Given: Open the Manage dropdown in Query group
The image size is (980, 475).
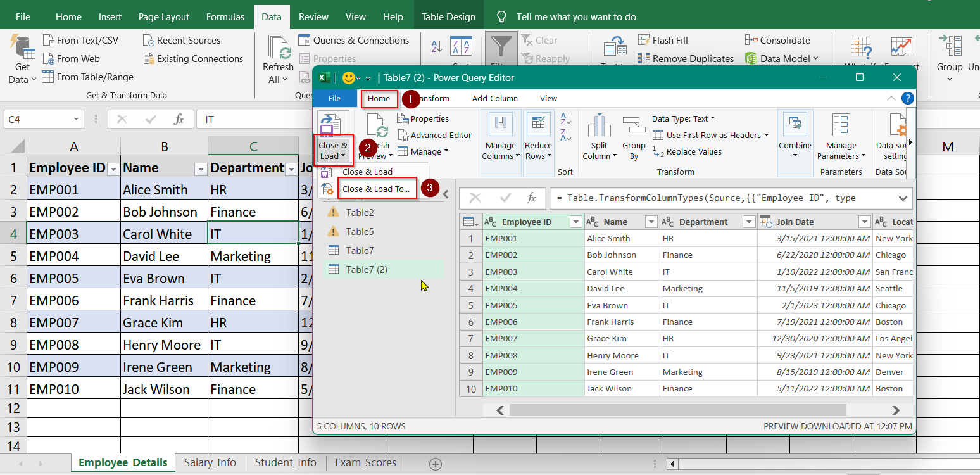Looking at the screenshot, I should [422, 151].
